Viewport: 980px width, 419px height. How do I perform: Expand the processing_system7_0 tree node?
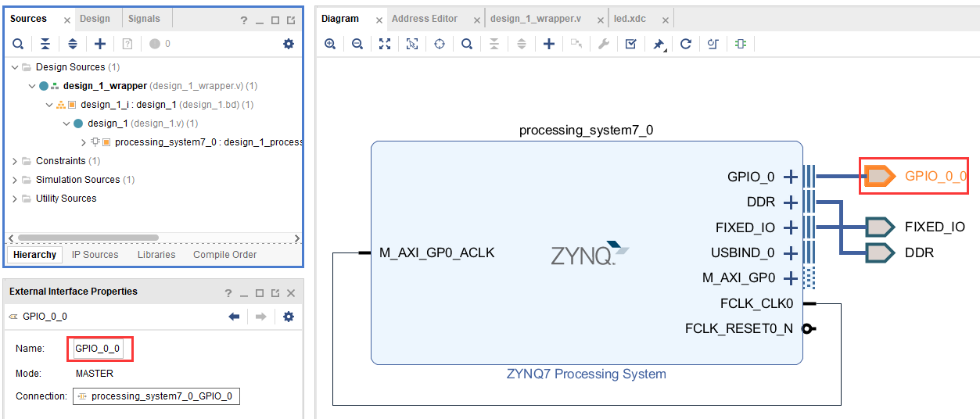click(x=84, y=142)
